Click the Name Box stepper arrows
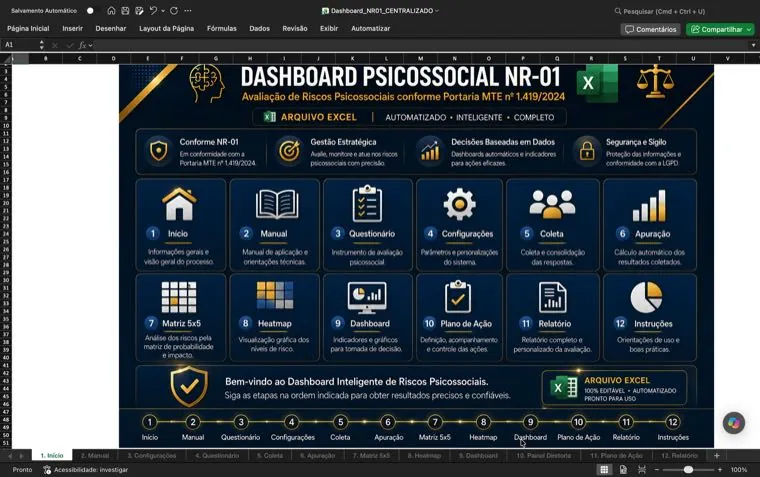Viewport: 760px width, 477px height. 42,45
